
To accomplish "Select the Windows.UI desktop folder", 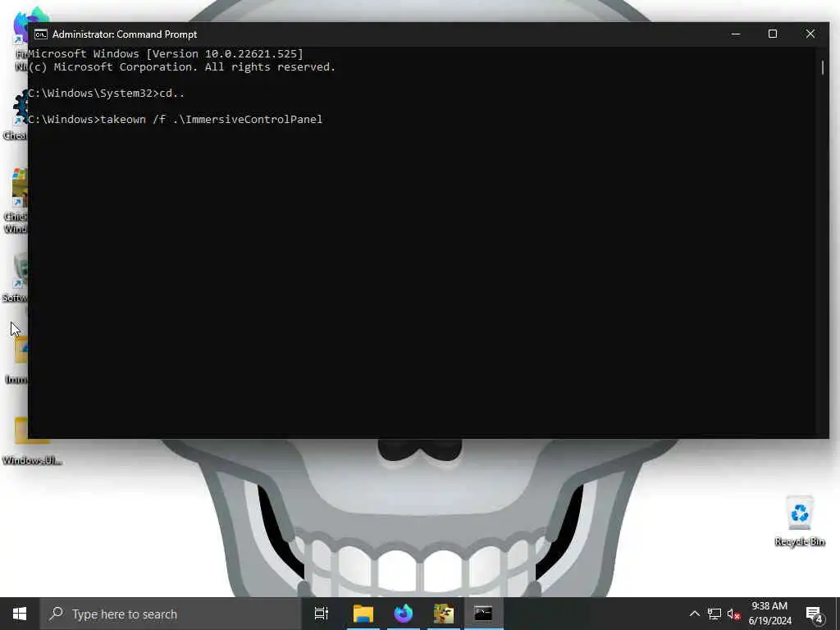I will (x=32, y=441).
